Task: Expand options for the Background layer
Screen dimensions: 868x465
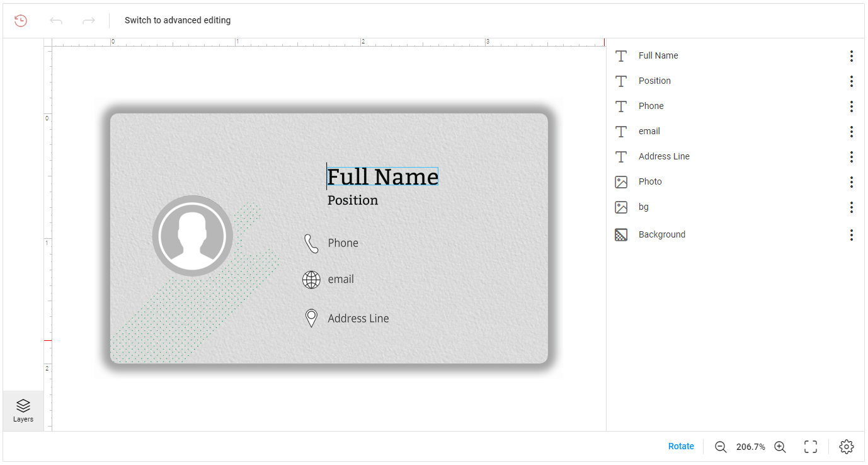Action: pos(851,235)
